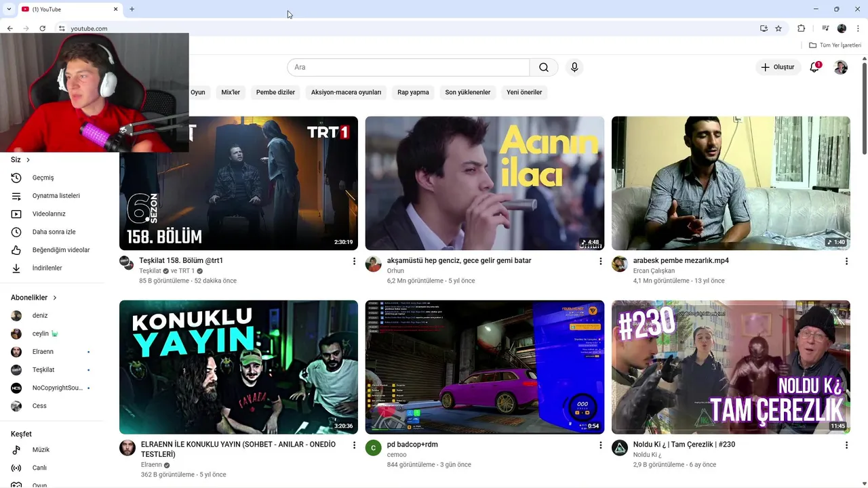Reload the page in browser toolbar
The height and width of the screenshot is (488, 868).
coord(42,28)
